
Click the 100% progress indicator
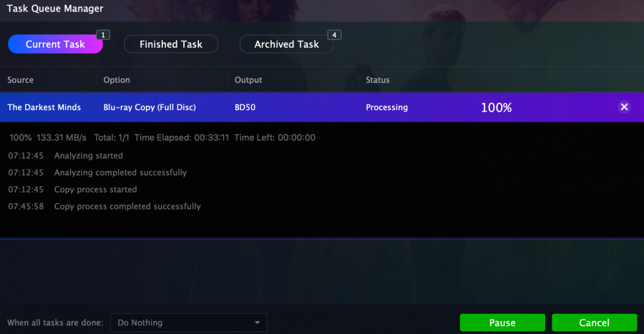coord(496,107)
